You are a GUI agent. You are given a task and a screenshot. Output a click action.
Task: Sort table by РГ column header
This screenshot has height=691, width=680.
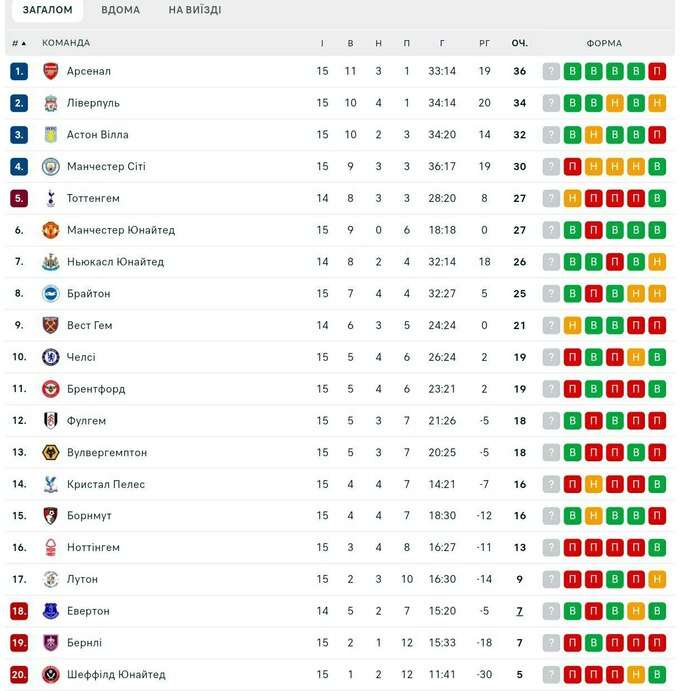[x=484, y=43]
